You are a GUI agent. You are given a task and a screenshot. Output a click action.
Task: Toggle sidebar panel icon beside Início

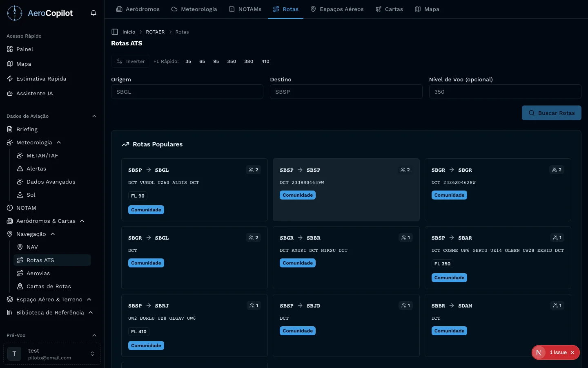click(115, 32)
